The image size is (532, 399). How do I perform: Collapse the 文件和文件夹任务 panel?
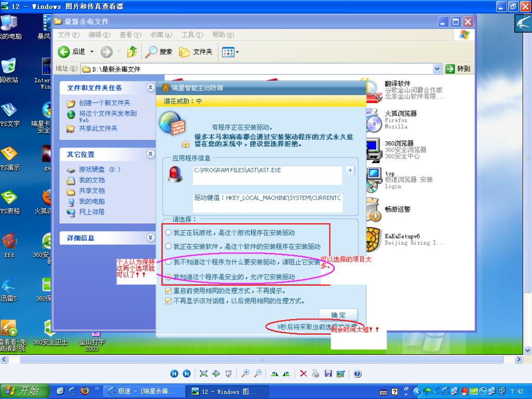[x=150, y=87]
